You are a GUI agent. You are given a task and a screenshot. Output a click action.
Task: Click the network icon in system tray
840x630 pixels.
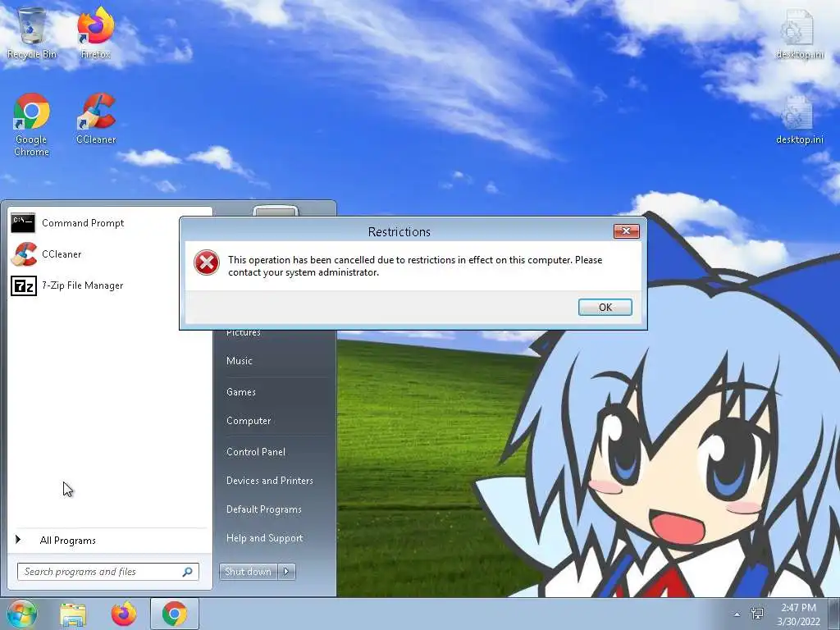757,614
